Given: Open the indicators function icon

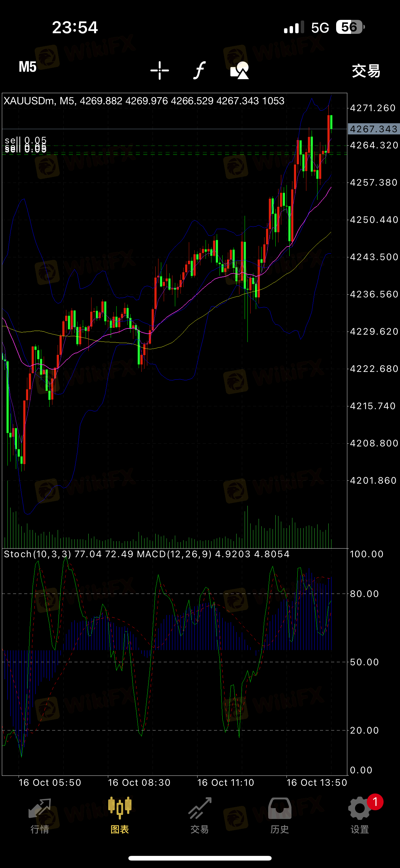Looking at the screenshot, I should click(199, 70).
